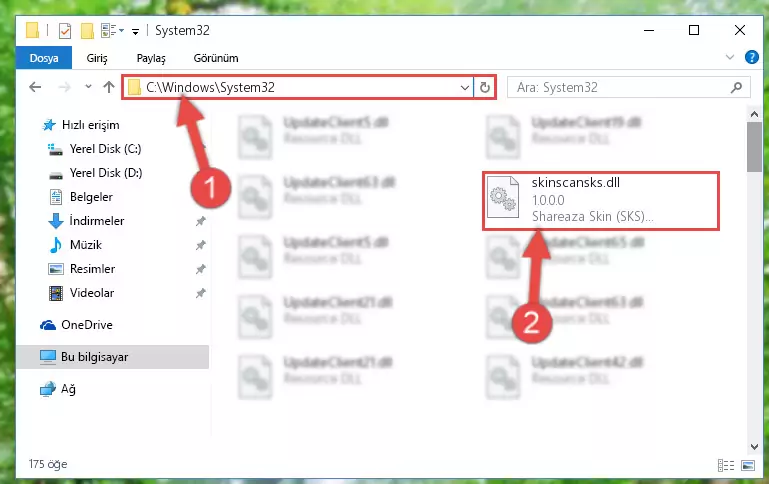This screenshot has width=769, height=484.
Task: Toggle the pin next to Müzik
Action: point(200,245)
